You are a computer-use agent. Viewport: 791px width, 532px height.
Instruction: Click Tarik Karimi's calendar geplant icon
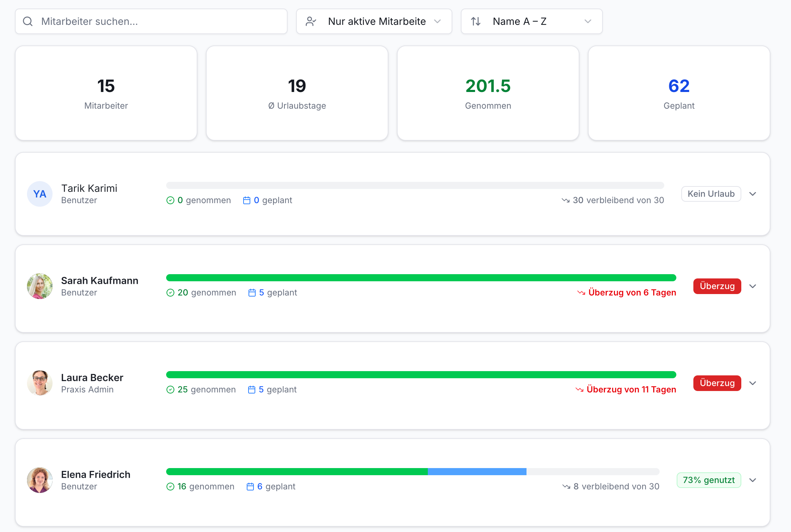(x=247, y=200)
